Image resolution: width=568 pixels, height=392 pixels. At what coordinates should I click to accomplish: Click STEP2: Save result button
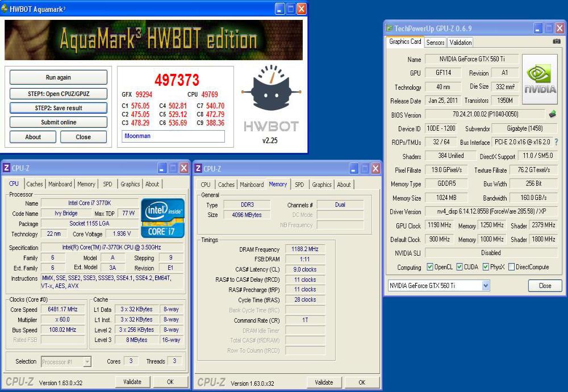click(x=59, y=108)
